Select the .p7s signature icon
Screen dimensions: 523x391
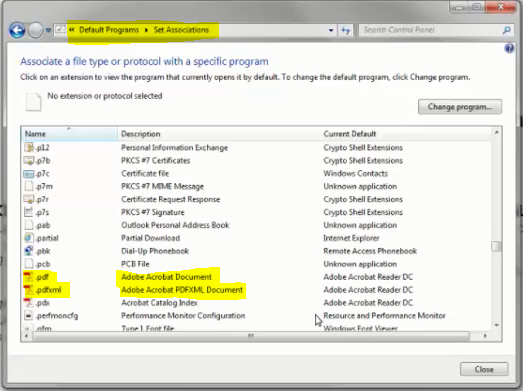[x=29, y=212]
